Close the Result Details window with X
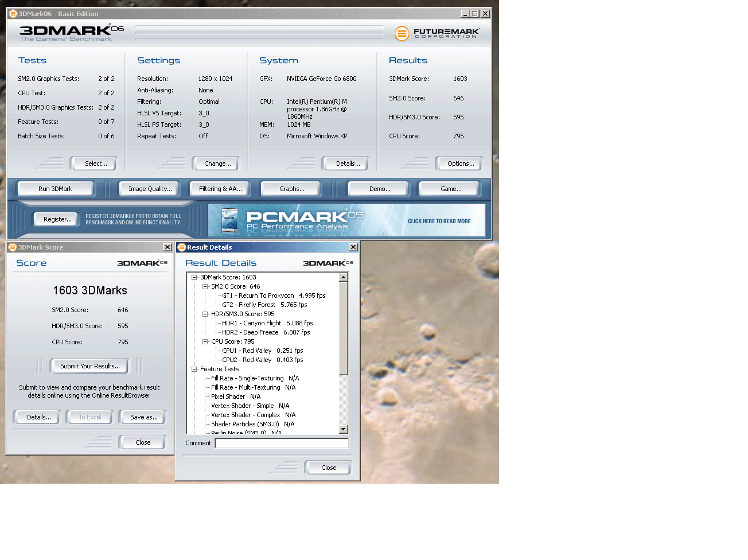Screen dimensions: 748x560 353,247
